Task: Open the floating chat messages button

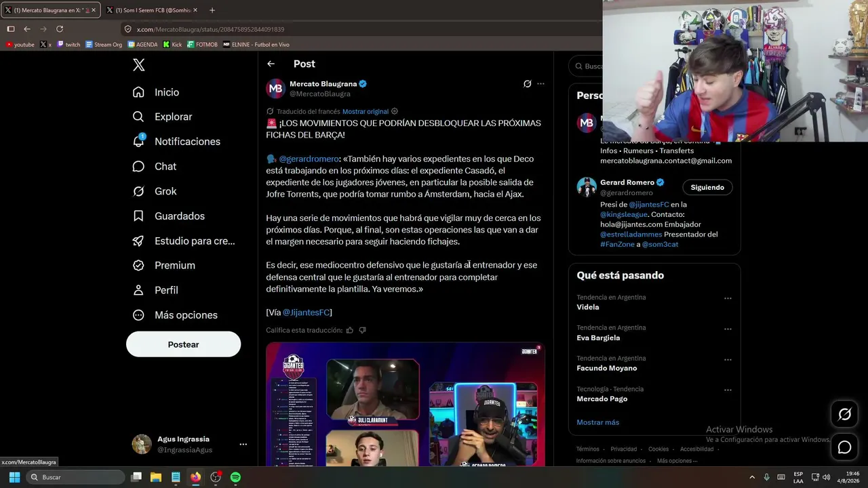Action: 844,447
